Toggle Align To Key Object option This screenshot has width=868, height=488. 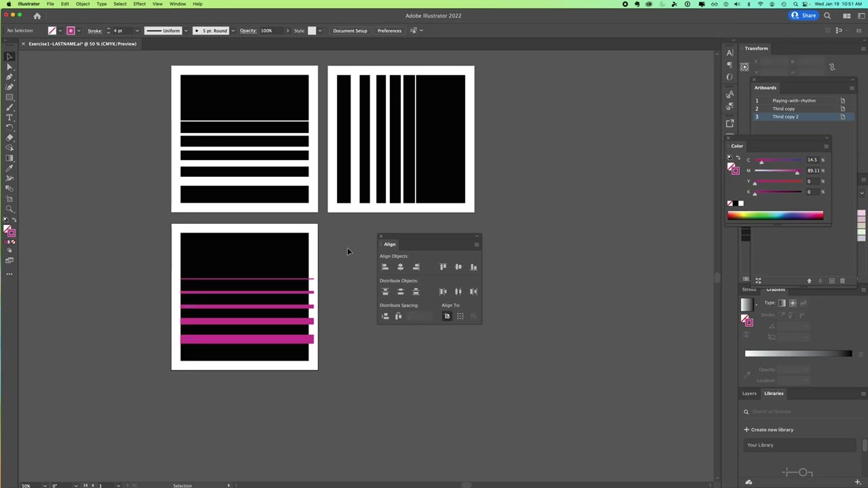tap(473, 317)
